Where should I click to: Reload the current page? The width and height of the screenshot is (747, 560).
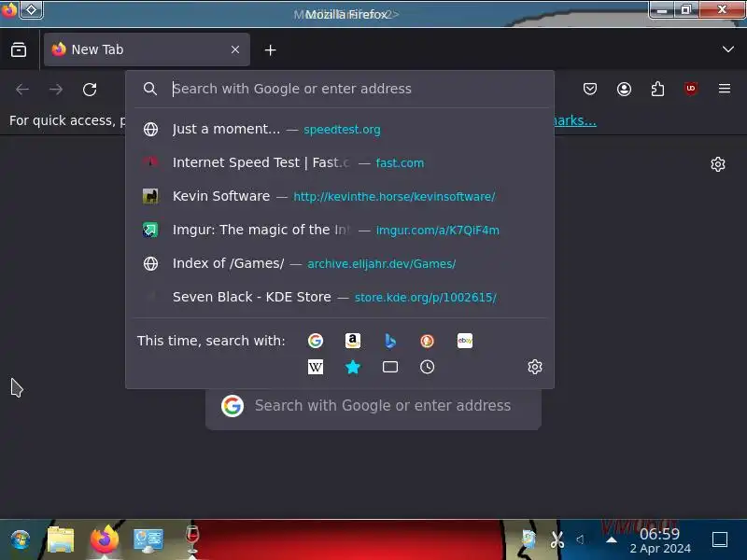pos(90,89)
